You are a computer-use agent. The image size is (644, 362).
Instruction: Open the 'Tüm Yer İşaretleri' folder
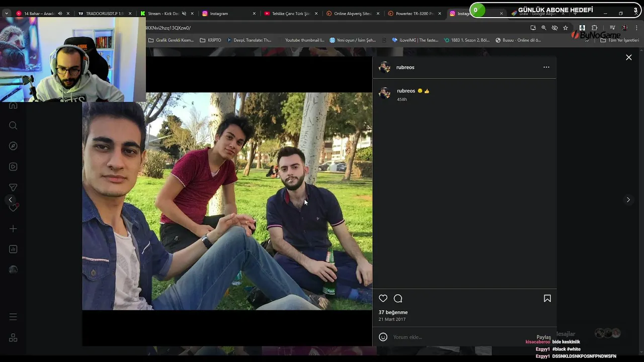point(619,40)
